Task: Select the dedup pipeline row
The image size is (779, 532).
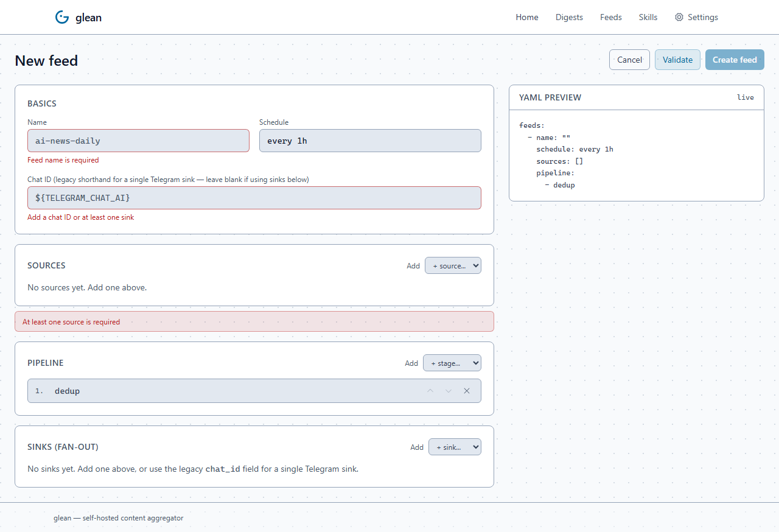Action: point(254,391)
